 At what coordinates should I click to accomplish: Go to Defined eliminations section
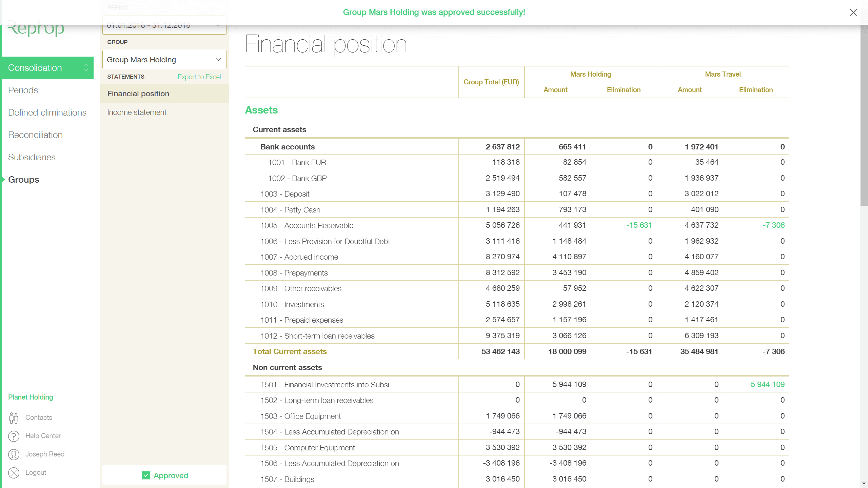click(47, 113)
